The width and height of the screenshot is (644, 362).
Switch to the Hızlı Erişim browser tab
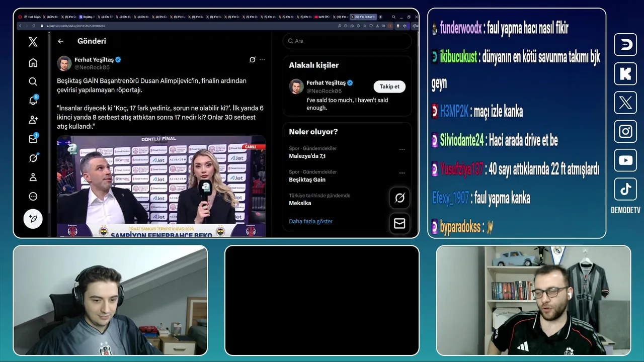click(x=33, y=17)
